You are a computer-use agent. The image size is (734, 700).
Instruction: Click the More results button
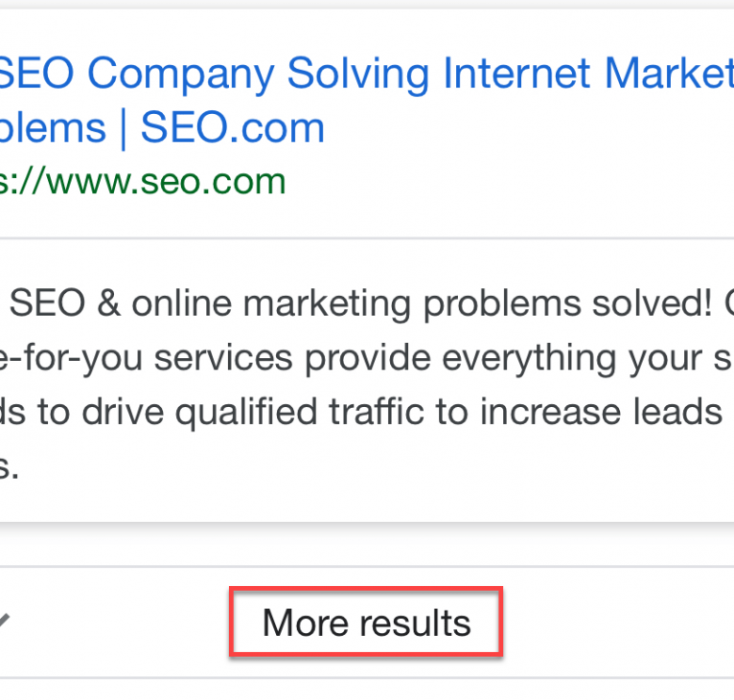(366, 623)
